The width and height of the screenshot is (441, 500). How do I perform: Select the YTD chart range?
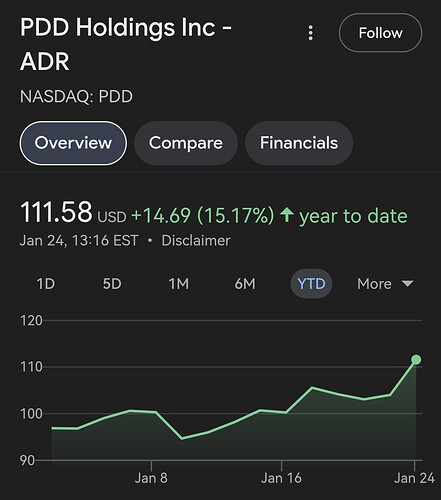click(x=311, y=284)
